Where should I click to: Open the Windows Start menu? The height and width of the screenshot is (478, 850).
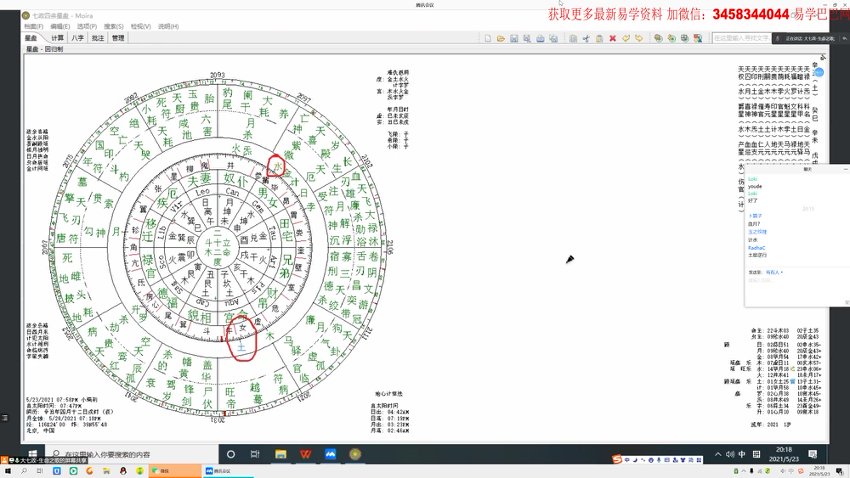pyautogui.click(x=33, y=454)
